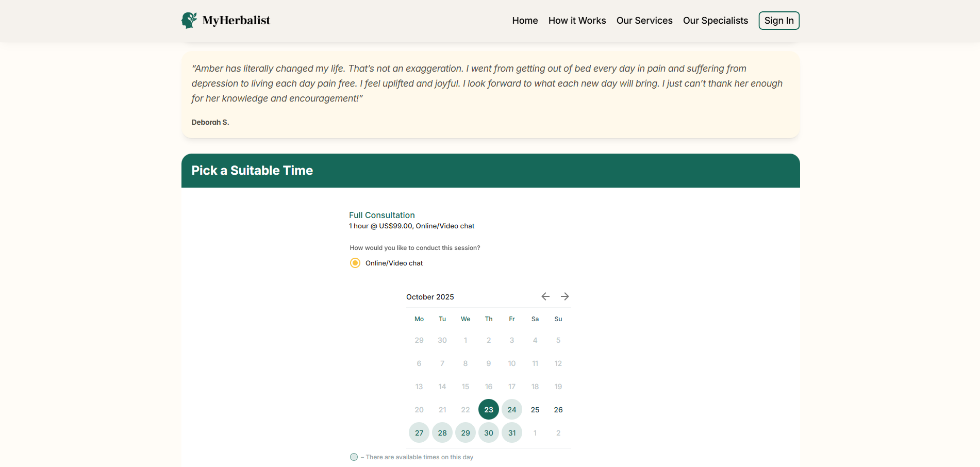This screenshot has height=467, width=980.
Task: Pick October 24 as the date
Action: tap(512, 410)
